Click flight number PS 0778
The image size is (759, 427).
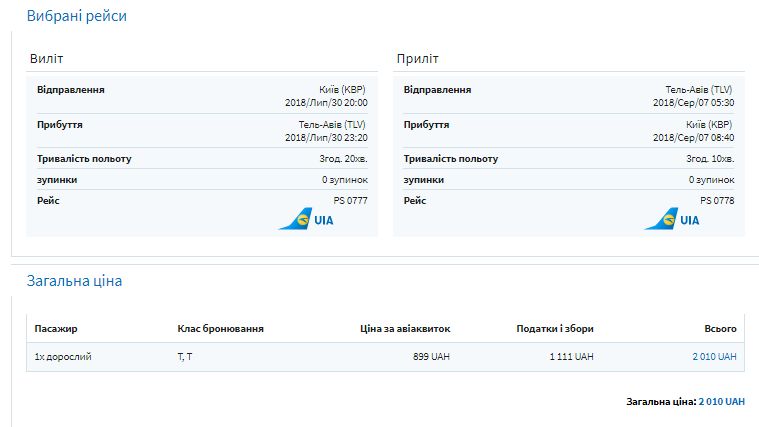716,201
